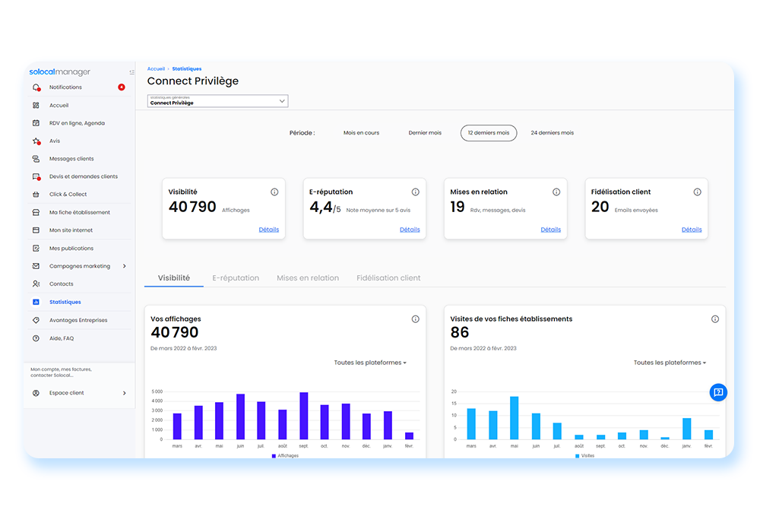Expand the Espace client chevron
The width and height of the screenshot is (760, 532).
[125, 393]
